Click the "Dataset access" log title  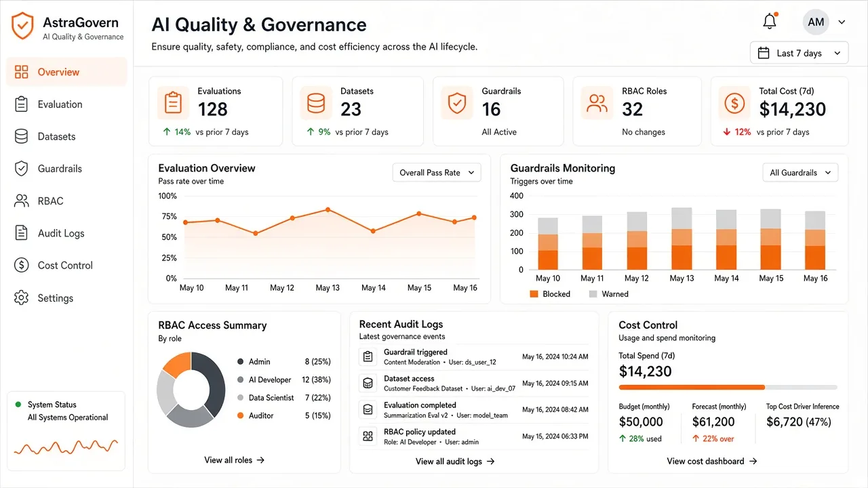coord(409,379)
